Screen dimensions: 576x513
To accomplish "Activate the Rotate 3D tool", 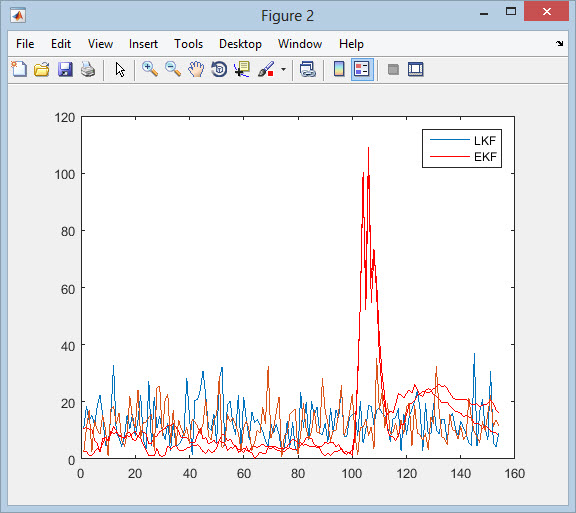I will (219, 69).
